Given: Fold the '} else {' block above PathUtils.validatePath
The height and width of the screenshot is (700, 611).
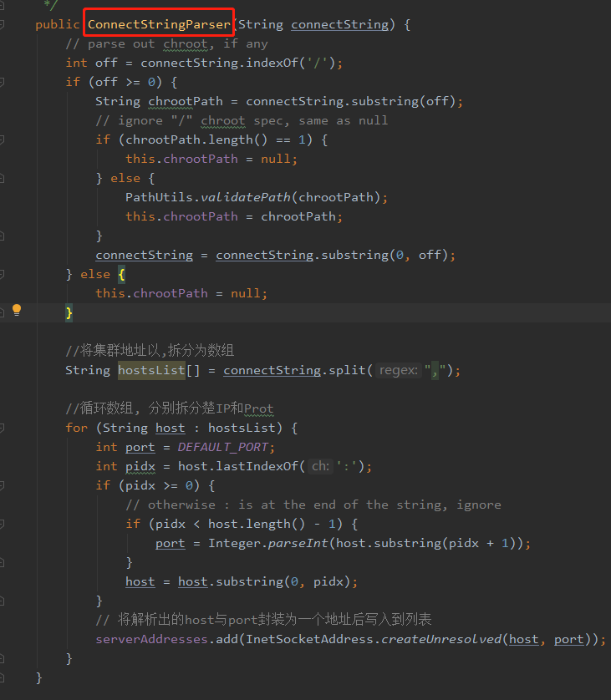Looking at the screenshot, I should coord(2,179).
